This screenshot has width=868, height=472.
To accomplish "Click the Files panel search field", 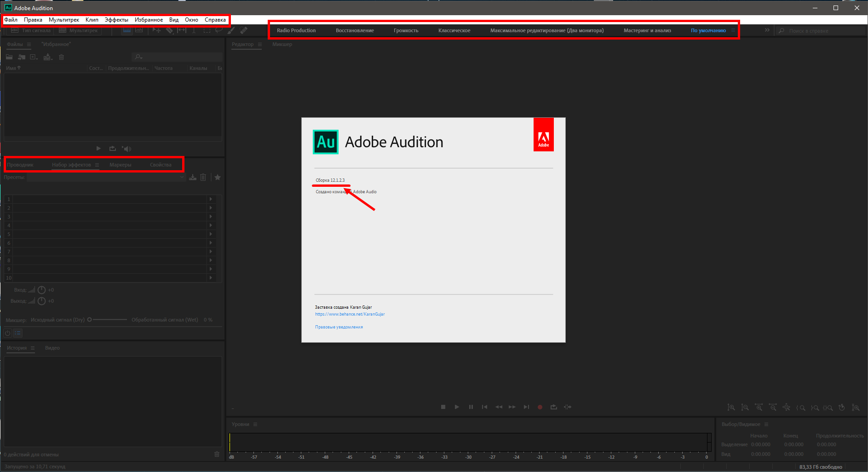I will (x=177, y=57).
